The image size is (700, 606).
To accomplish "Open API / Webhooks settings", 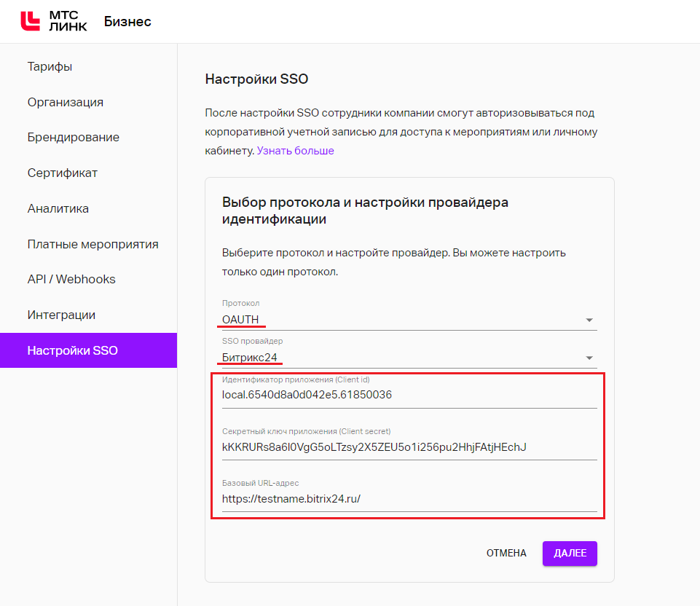I will [71, 279].
